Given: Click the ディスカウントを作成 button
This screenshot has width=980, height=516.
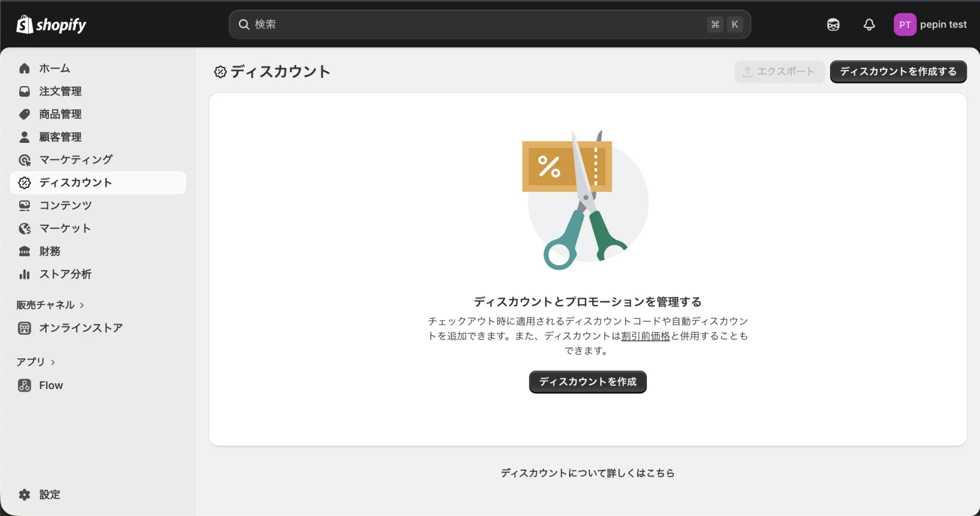Looking at the screenshot, I should click(587, 381).
